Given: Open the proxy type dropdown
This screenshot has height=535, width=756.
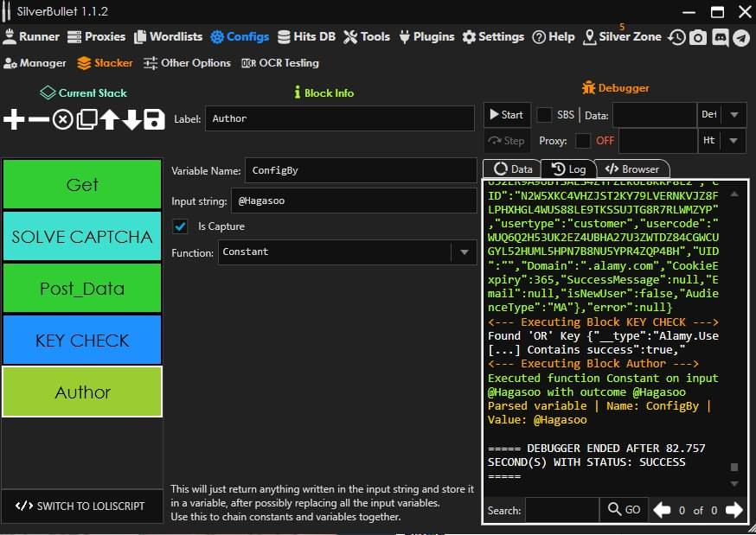Looking at the screenshot, I should (734, 141).
